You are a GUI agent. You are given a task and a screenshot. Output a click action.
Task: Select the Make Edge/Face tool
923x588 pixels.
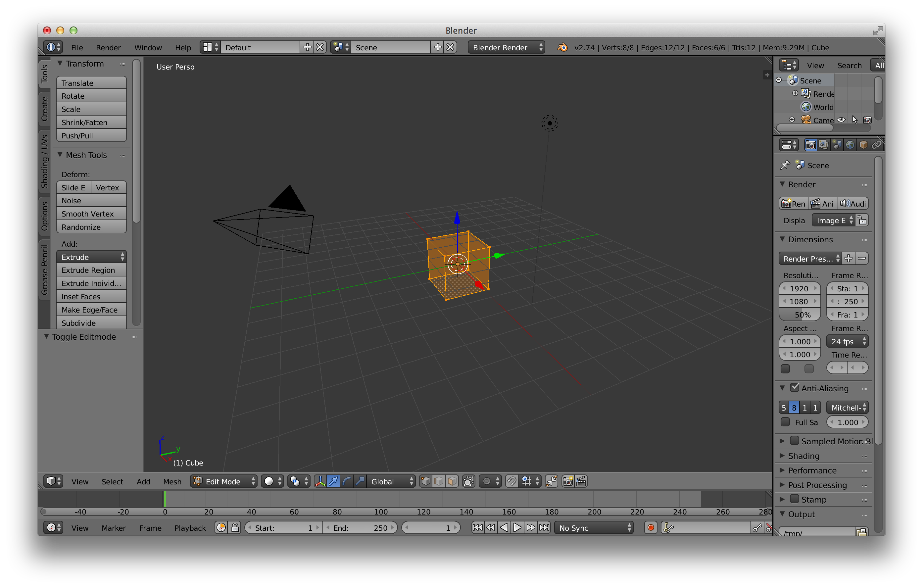tap(90, 310)
